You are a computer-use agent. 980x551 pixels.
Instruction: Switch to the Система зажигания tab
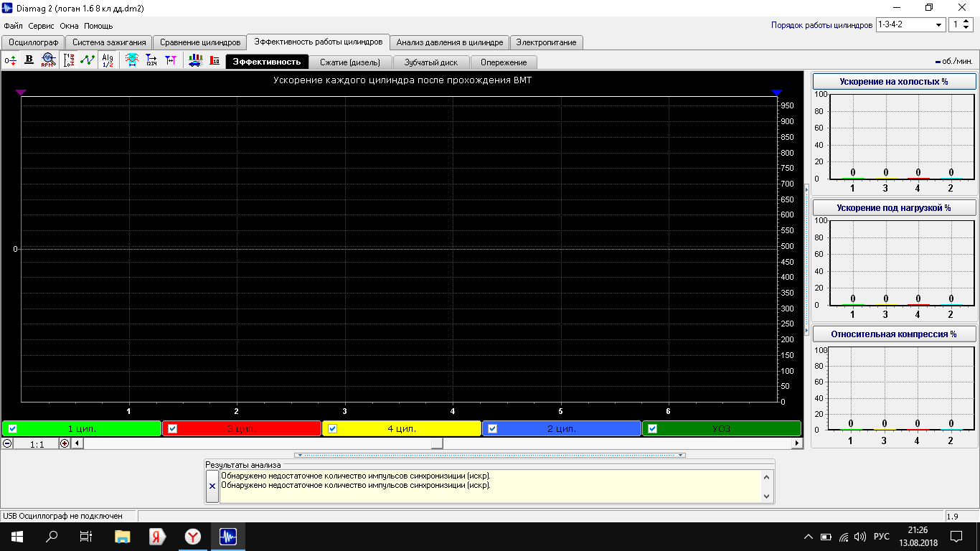pos(109,42)
